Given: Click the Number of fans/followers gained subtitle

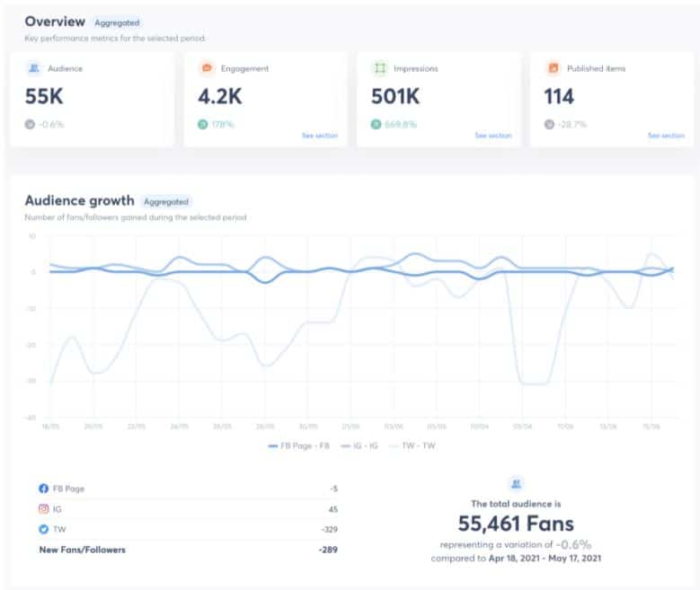Looking at the screenshot, I should [x=136, y=217].
